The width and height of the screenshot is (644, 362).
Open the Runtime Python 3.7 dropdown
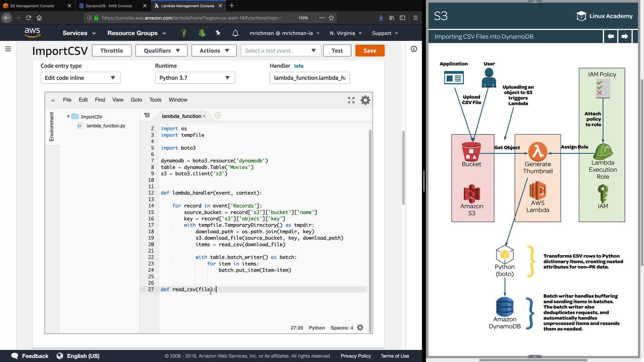point(195,78)
